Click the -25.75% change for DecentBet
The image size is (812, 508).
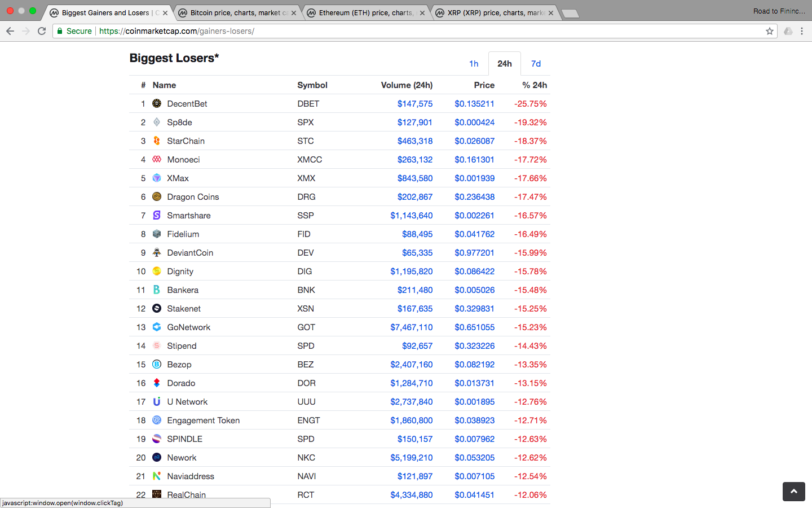click(x=531, y=104)
